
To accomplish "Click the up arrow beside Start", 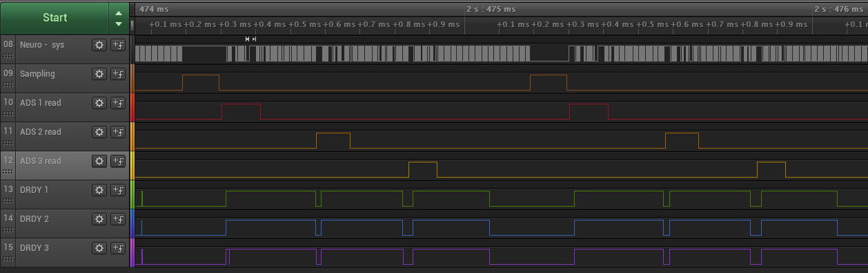I will 119,12.
